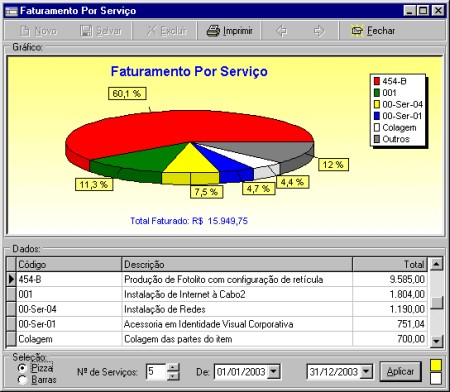450x392 pixels.
Task: Click the chart title Faturamento Por Serviço
Action: [x=189, y=71]
